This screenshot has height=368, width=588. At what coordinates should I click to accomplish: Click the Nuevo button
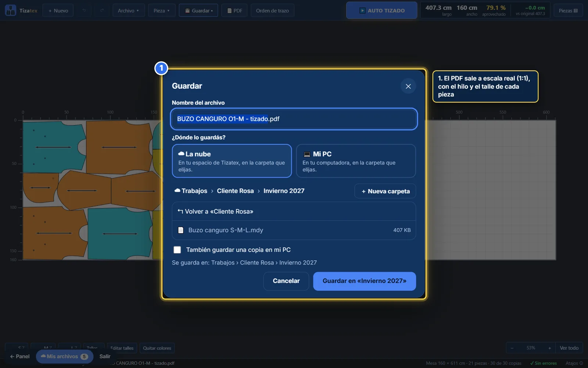click(58, 11)
